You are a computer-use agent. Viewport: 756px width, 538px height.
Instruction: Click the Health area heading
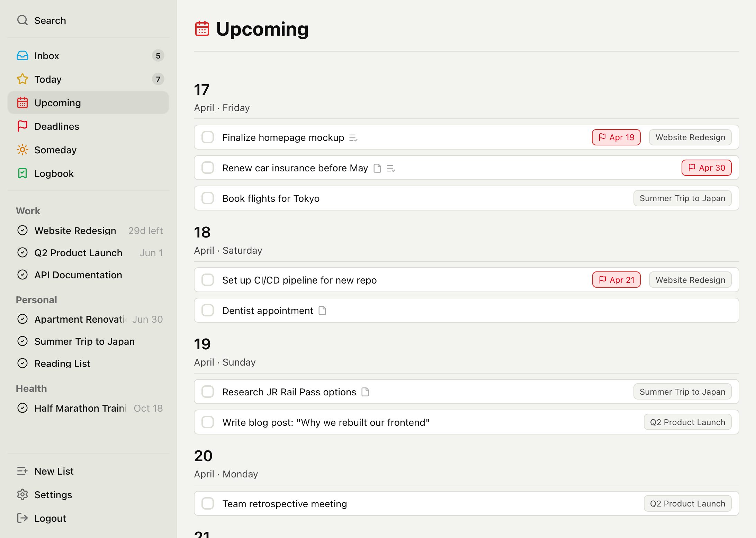31,388
